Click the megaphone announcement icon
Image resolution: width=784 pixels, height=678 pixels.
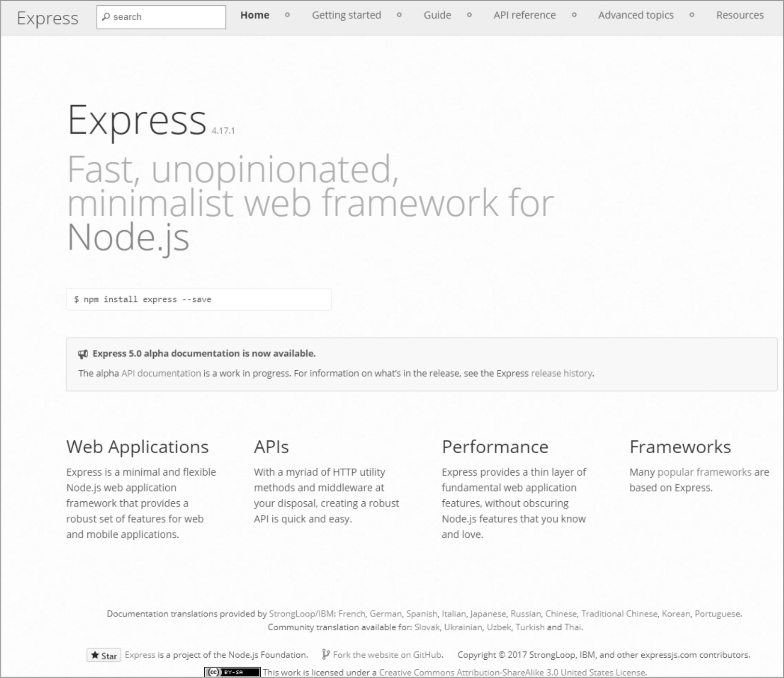(x=83, y=354)
